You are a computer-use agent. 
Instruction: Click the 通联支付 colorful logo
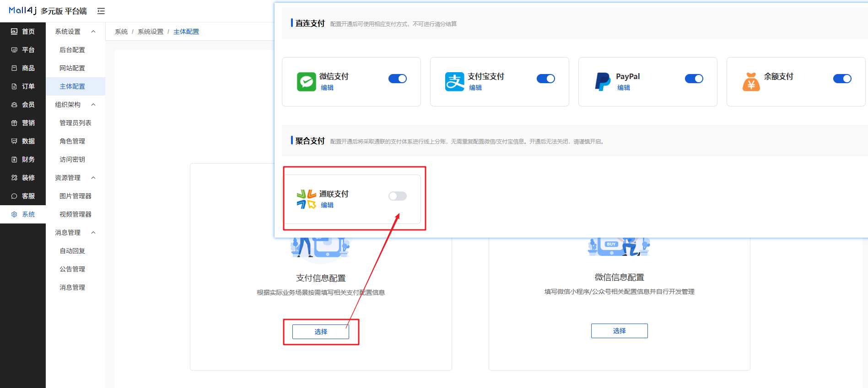(x=307, y=199)
